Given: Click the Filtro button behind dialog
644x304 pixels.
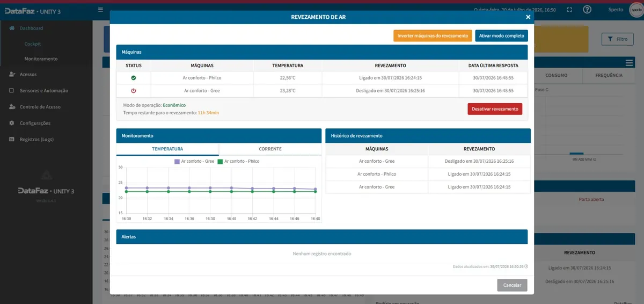Looking at the screenshot, I should [618, 39].
